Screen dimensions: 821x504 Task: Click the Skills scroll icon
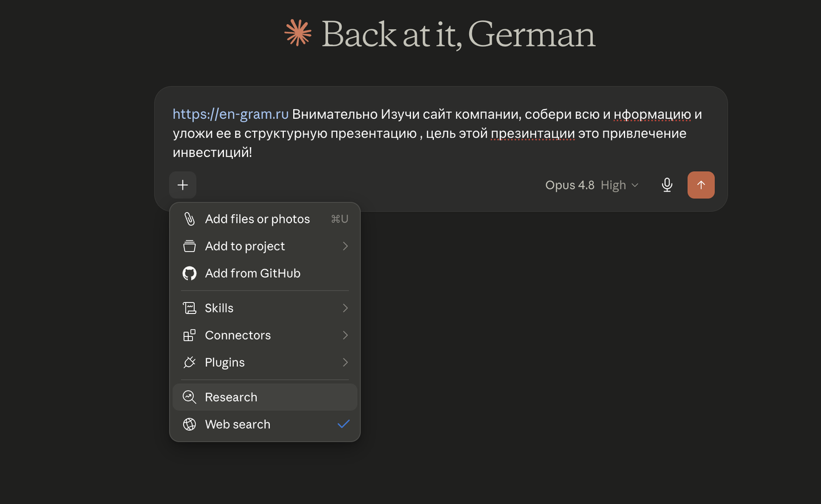point(189,308)
